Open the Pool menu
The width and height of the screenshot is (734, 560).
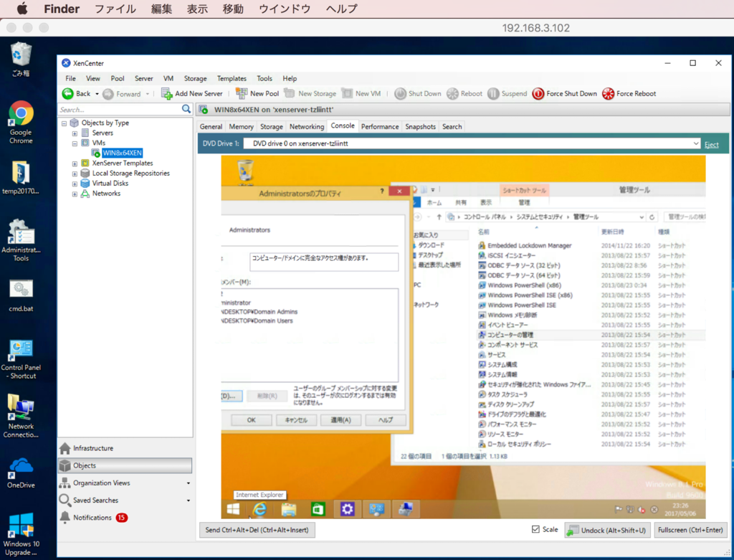tap(118, 79)
